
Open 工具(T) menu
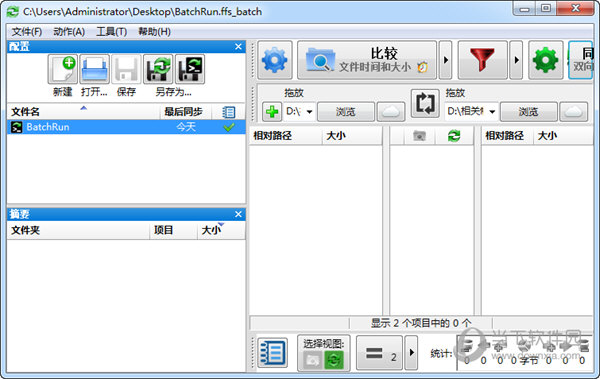click(111, 32)
